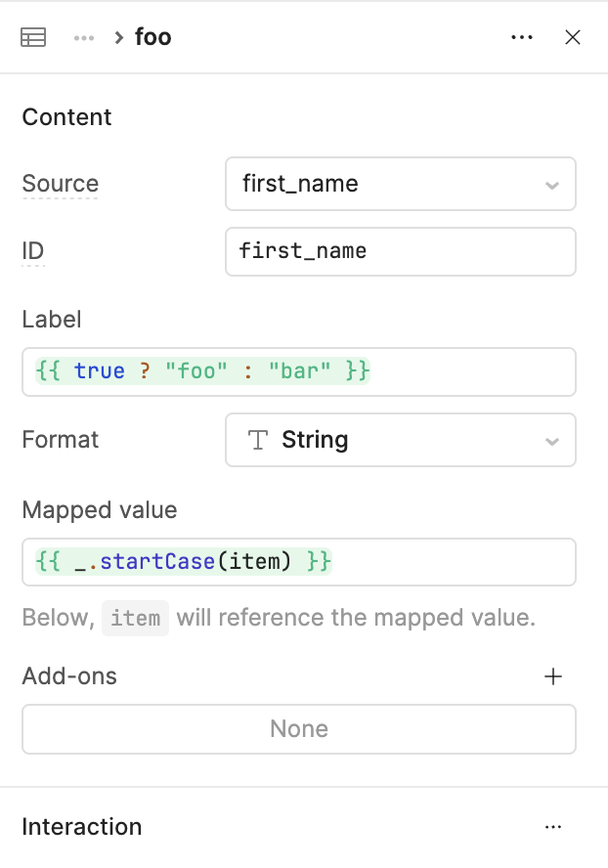Click the ID field containing first_name
This screenshot has width=608, height=868.
coord(400,251)
